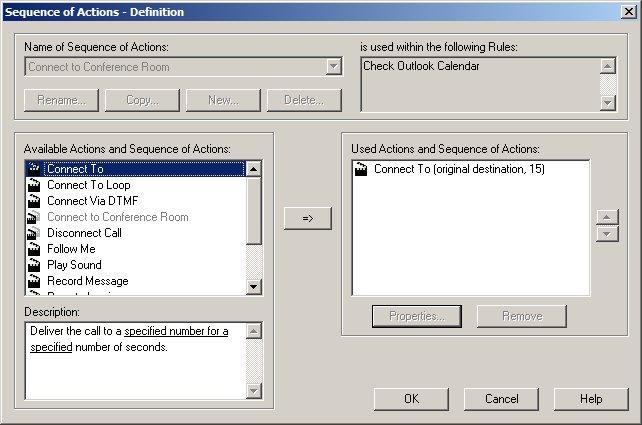
Task: Click available actions scrollbar thumb
Action: [253, 210]
